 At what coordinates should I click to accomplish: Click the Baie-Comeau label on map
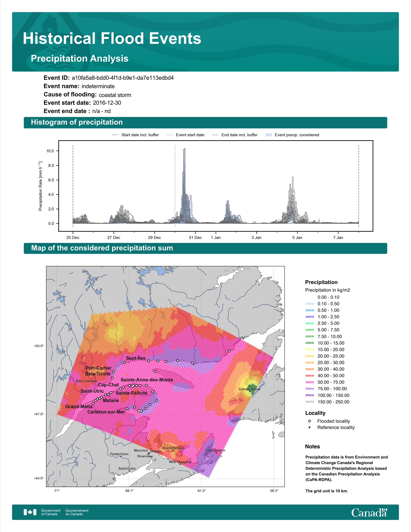coord(86,381)
